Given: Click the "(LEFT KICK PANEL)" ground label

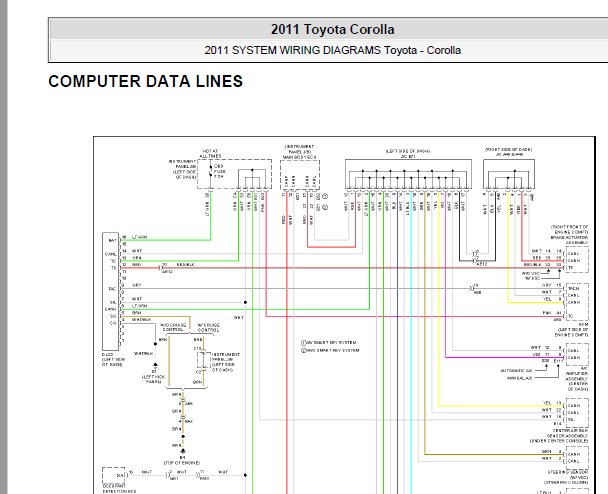Looking at the screenshot, I should [153, 379].
